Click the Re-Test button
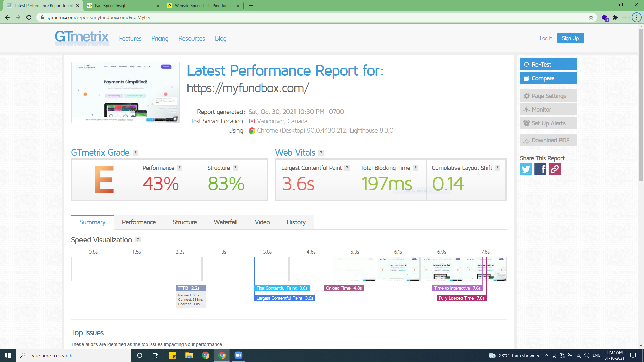 pyautogui.click(x=548, y=64)
